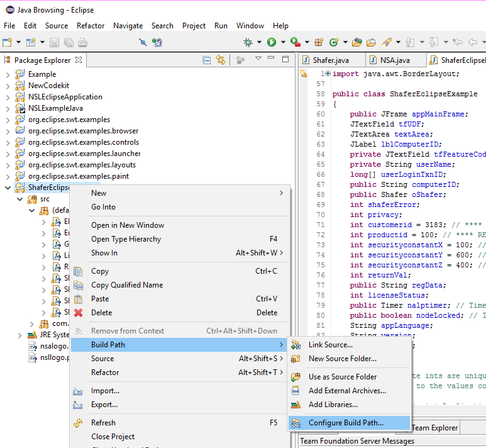Click the Save disk toolbar icon
The width and height of the screenshot is (486, 448).
tap(54, 42)
